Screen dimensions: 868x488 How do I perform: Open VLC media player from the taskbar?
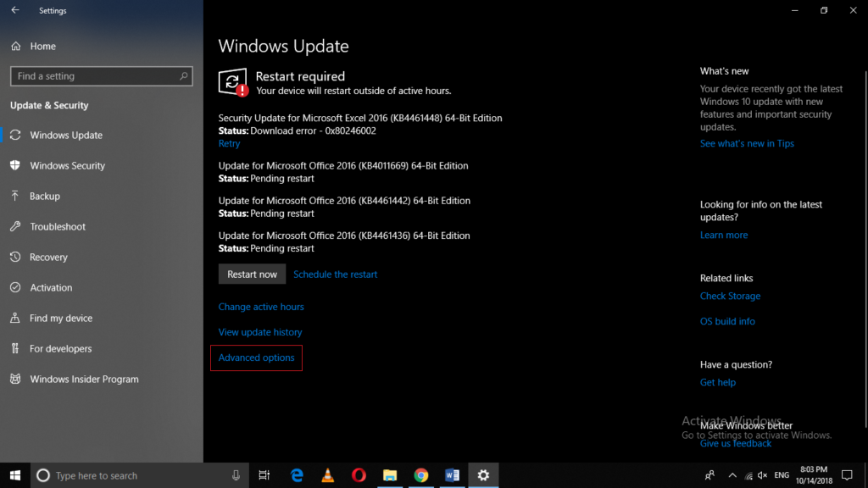[x=328, y=475]
